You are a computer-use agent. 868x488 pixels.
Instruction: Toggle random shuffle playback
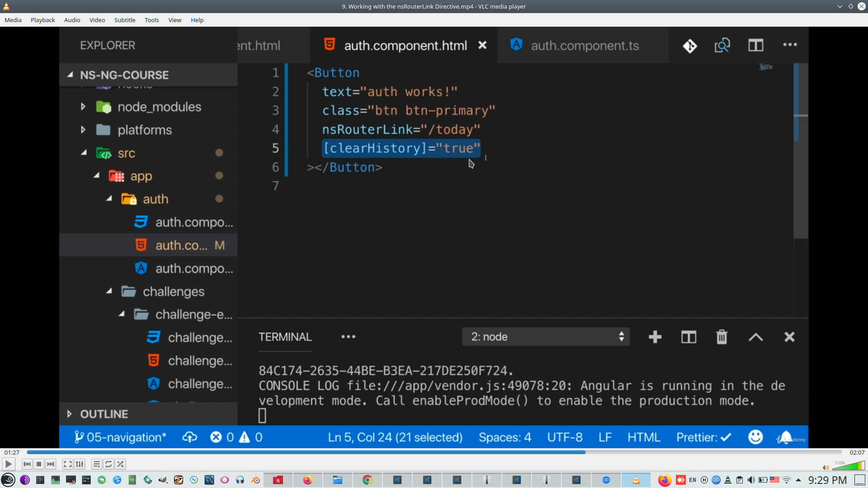pyautogui.click(x=120, y=464)
